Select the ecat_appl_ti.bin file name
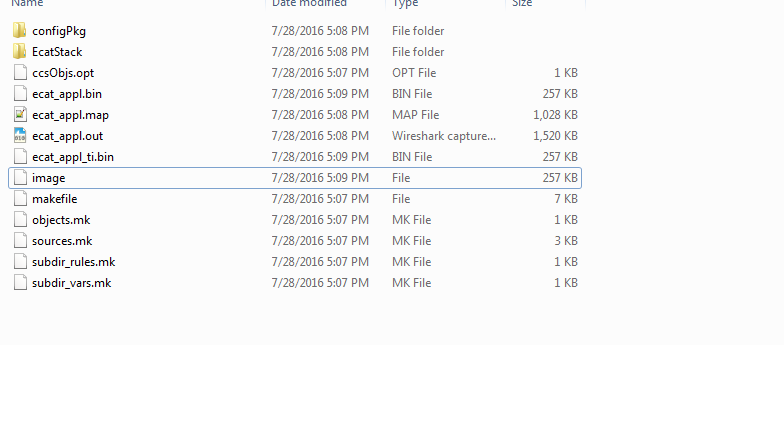 [73, 157]
